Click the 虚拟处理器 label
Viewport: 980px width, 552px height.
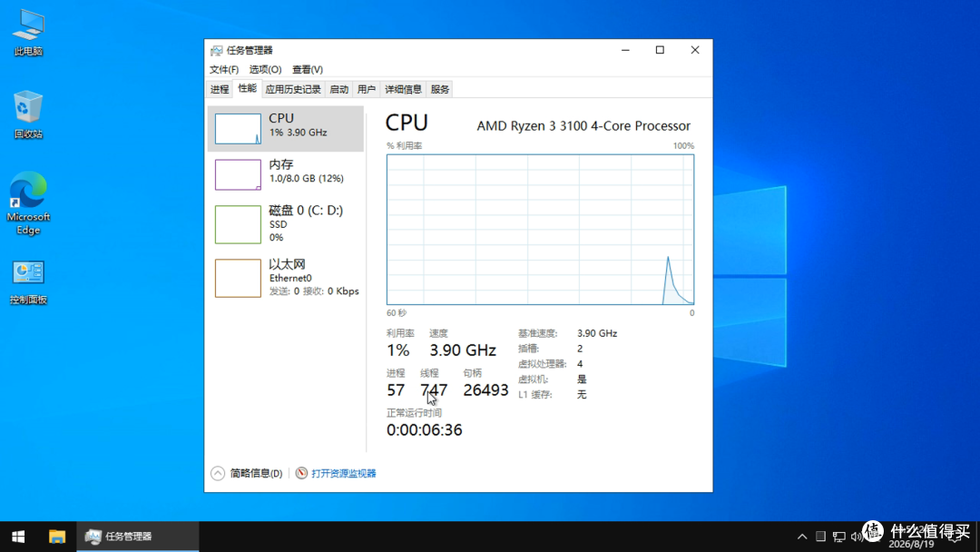[x=542, y=364]
